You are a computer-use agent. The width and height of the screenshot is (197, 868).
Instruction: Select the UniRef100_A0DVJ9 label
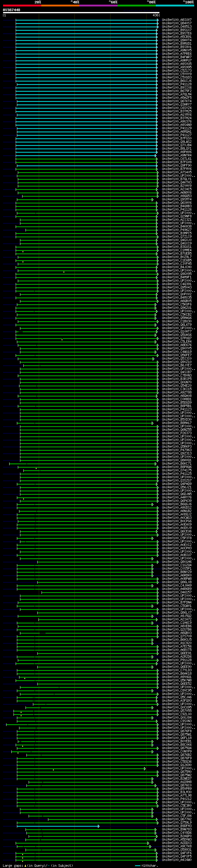click(176, 528)
